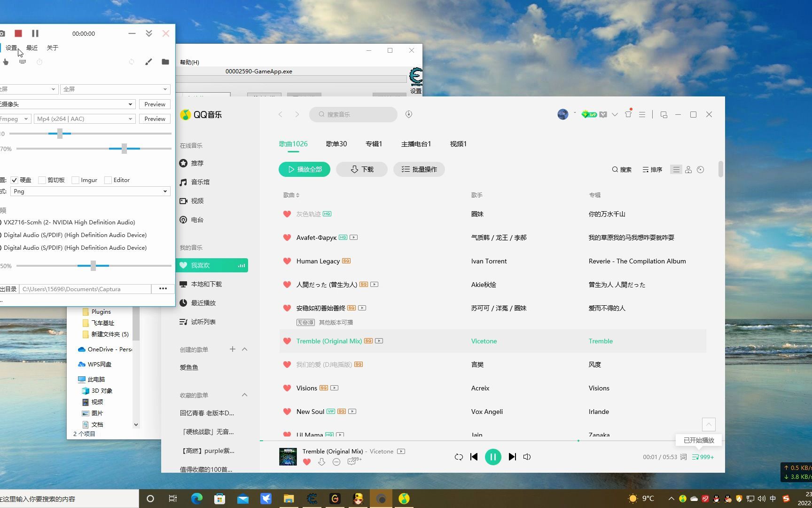The image size is (812, 508).
Task: Open 关于 tab in Captura
Action: pos(53,48)
